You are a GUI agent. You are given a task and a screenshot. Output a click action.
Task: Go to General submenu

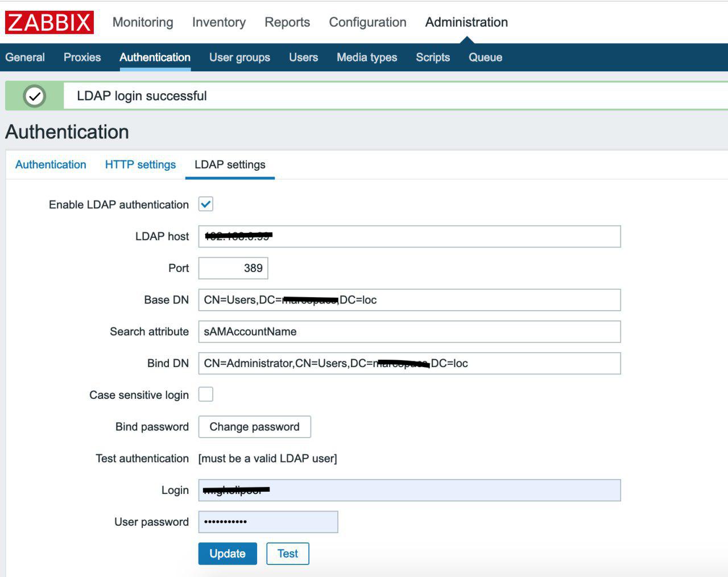[25, 57]
